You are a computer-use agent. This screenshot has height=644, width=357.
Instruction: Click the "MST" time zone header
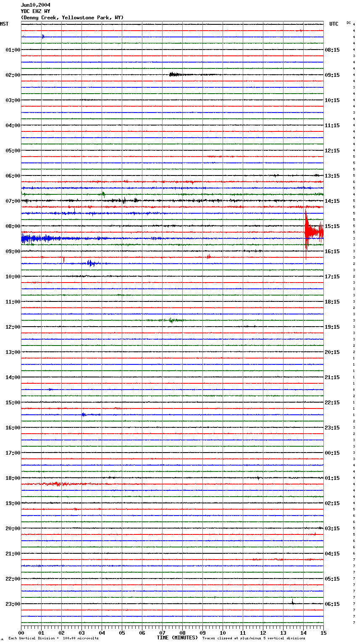[4, 24]
